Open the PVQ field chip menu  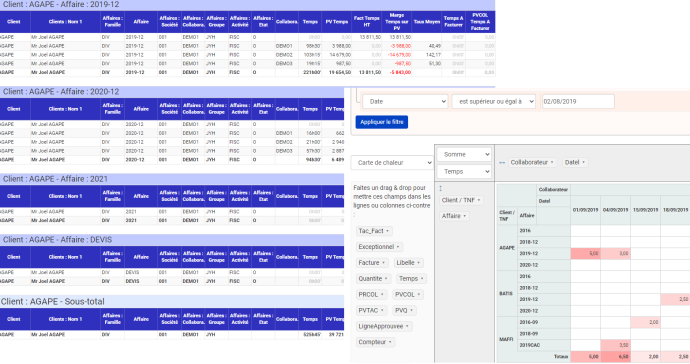[404, 310]
